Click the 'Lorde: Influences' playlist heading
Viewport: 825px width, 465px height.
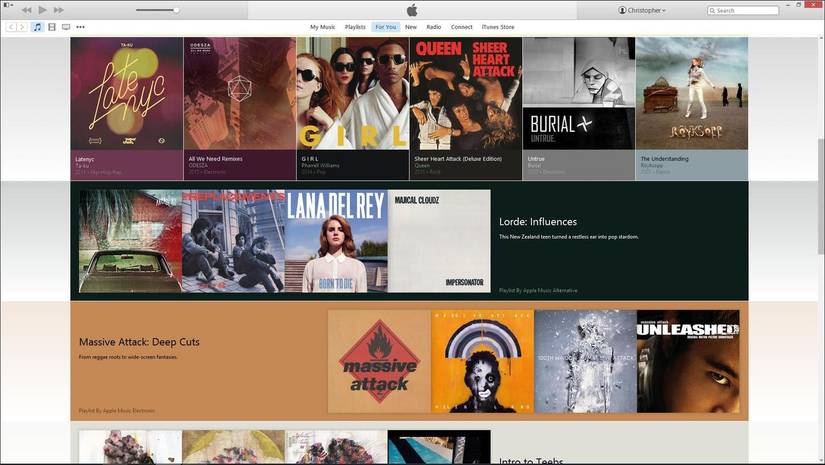[538, 222]
